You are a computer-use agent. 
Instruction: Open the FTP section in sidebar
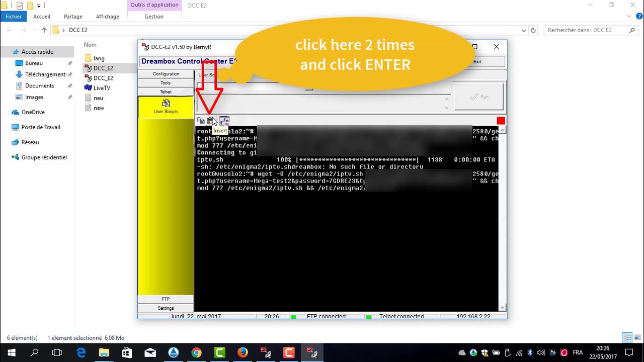coord(166,299)
